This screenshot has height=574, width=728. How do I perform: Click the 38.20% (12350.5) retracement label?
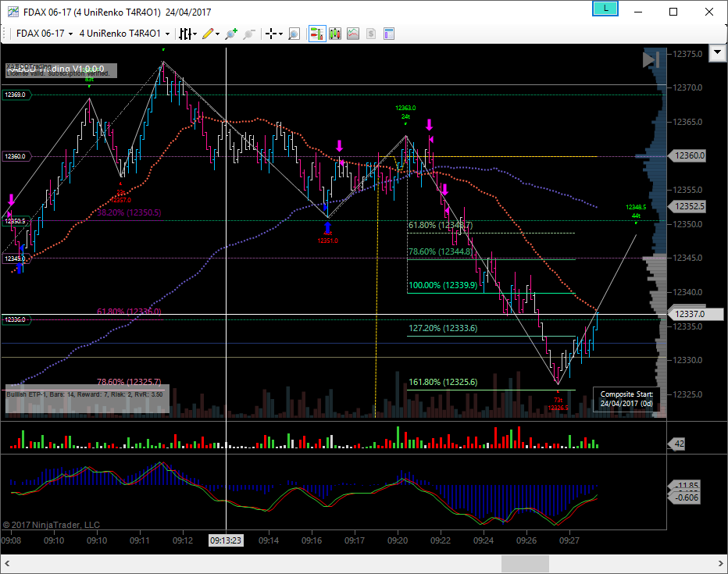129,213
